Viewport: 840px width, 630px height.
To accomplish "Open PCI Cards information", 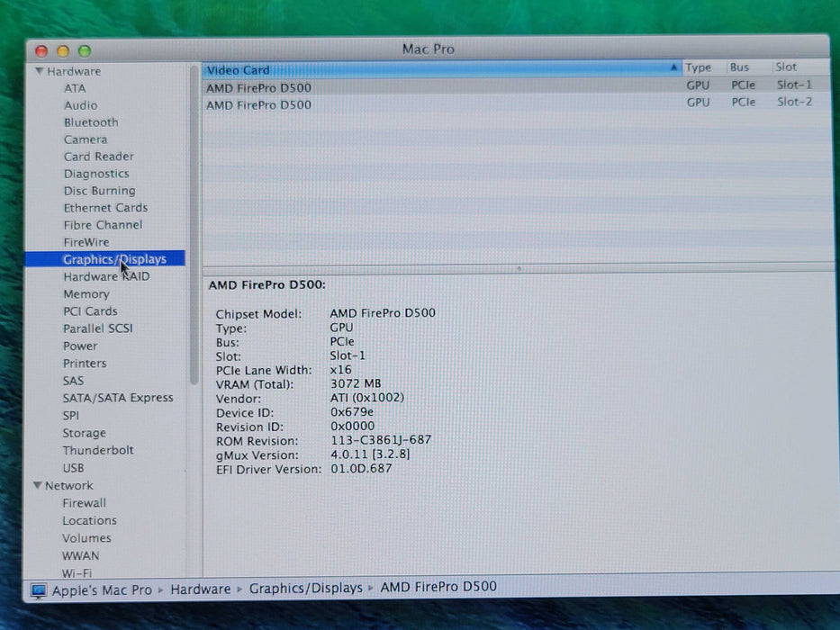I will coord(90,311).
